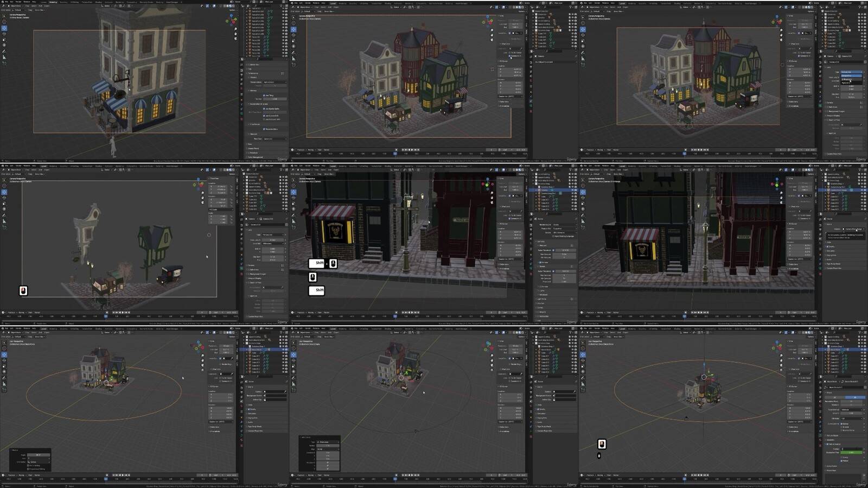Open Select menu in single-building screenshot viewport header

34,6
